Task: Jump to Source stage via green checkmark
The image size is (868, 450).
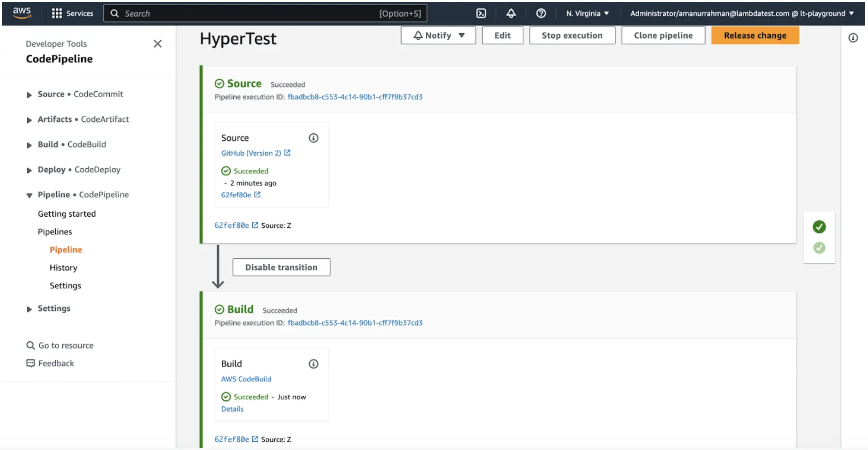Action: pyautogui.click(x=819, y=227)
